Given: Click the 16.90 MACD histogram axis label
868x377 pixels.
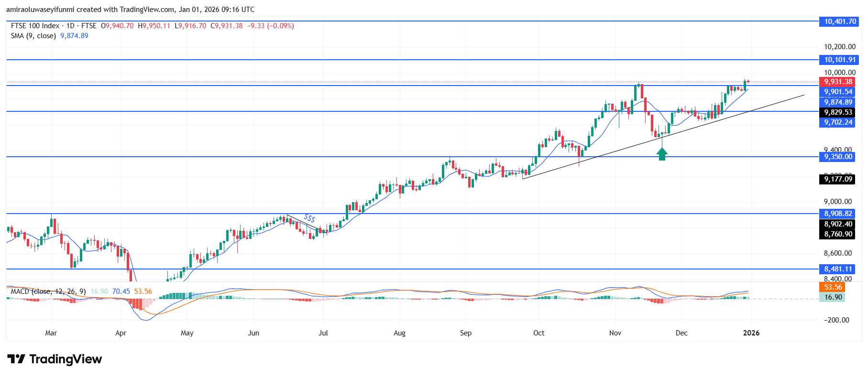Looking at the screenshot, I should (833, 297).
